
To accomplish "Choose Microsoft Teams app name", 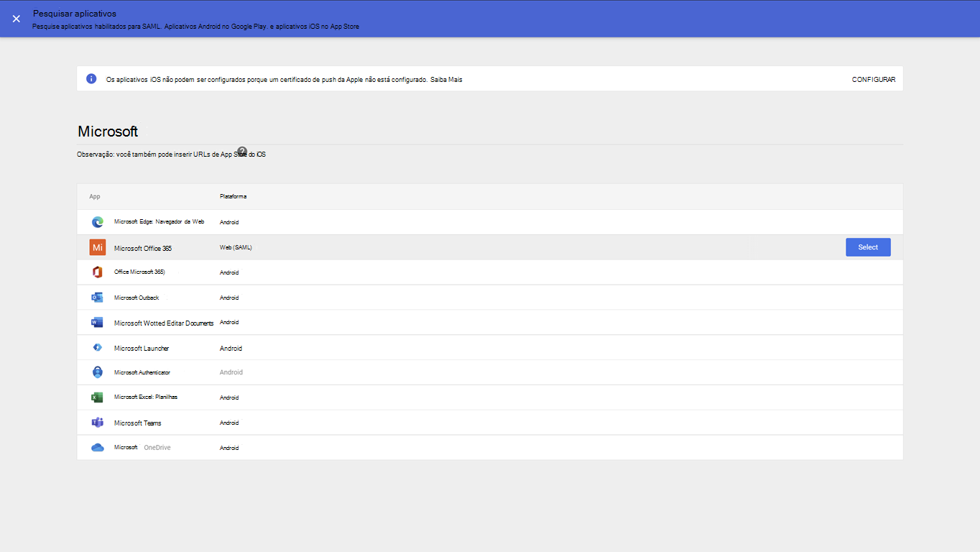I will point(138,423).
